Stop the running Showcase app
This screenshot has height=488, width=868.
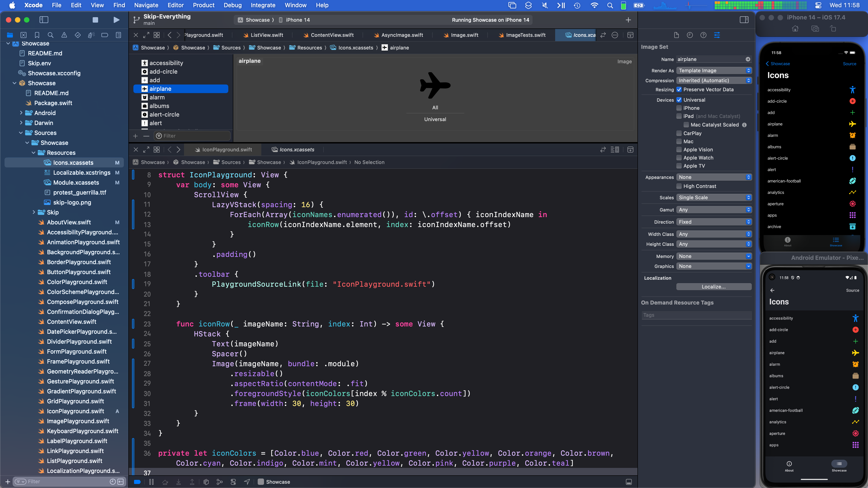tap(95, 20)
